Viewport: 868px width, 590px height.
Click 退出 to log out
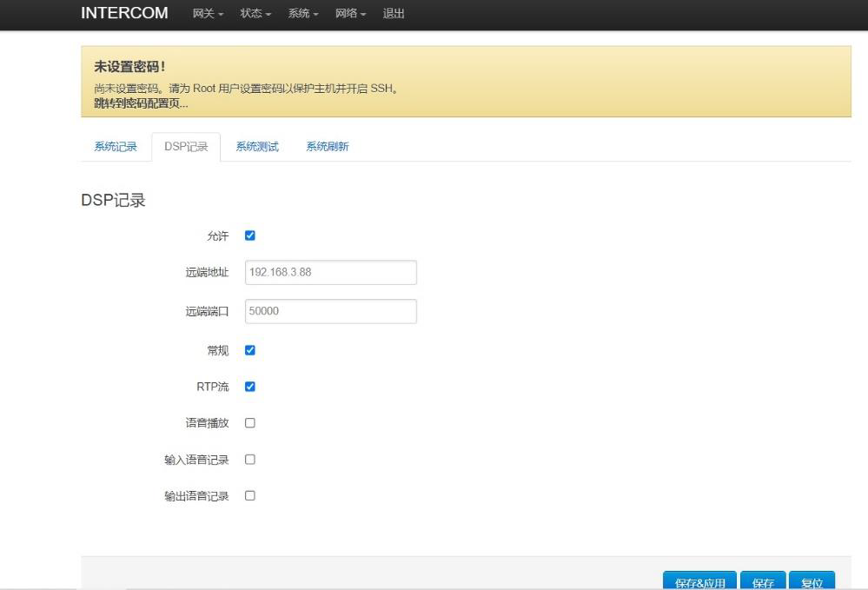[394, 14]
